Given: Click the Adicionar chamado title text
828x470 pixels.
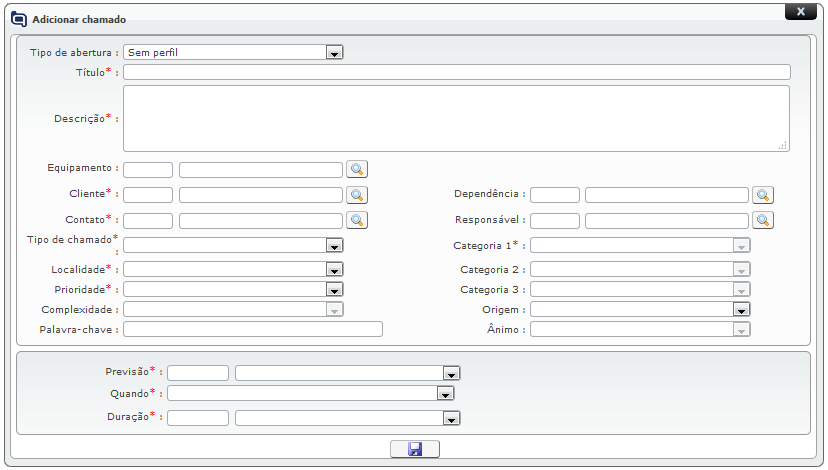Looking at the screenshot, I should tap(79, 20).
